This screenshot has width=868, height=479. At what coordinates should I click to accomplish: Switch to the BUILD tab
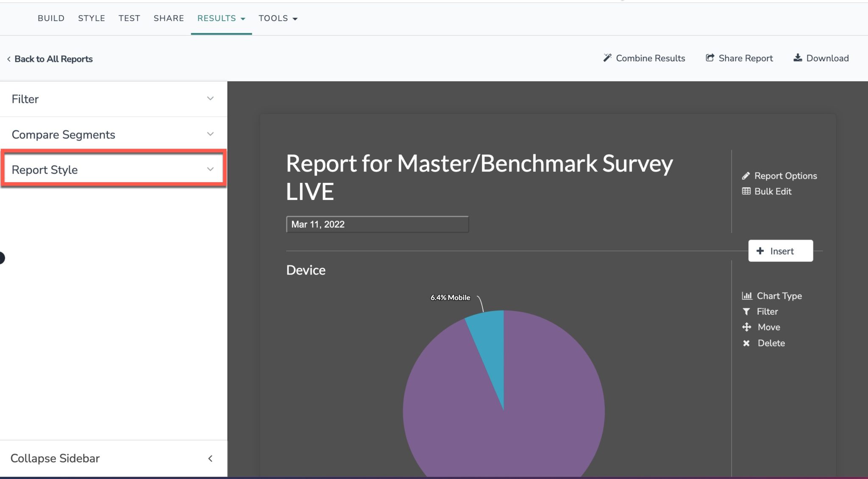pos(51,18)
